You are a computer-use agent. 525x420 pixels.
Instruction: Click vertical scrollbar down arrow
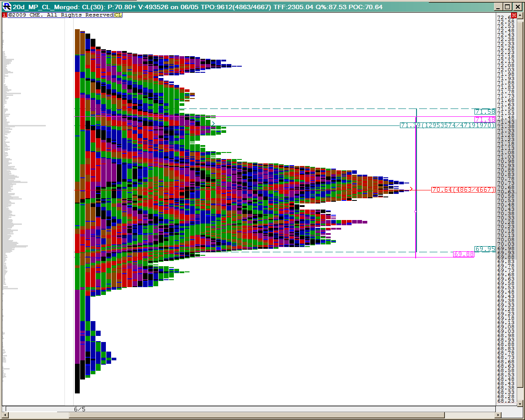tap(519, 404)
